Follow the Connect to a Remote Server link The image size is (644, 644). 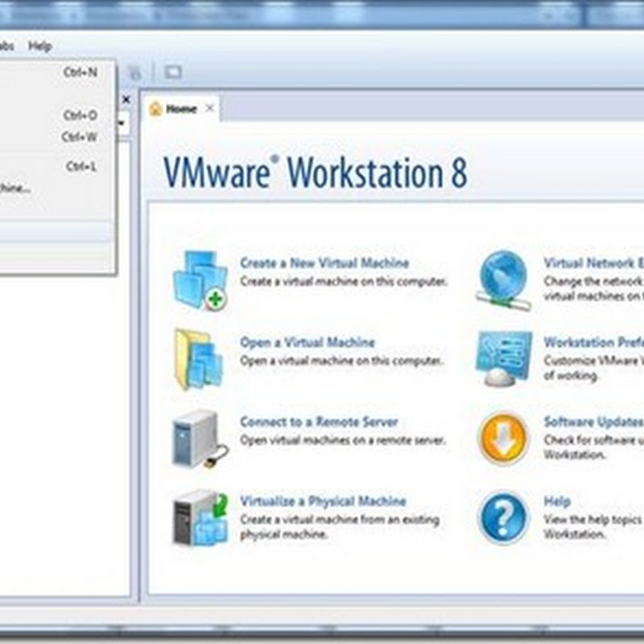[319, 422]
